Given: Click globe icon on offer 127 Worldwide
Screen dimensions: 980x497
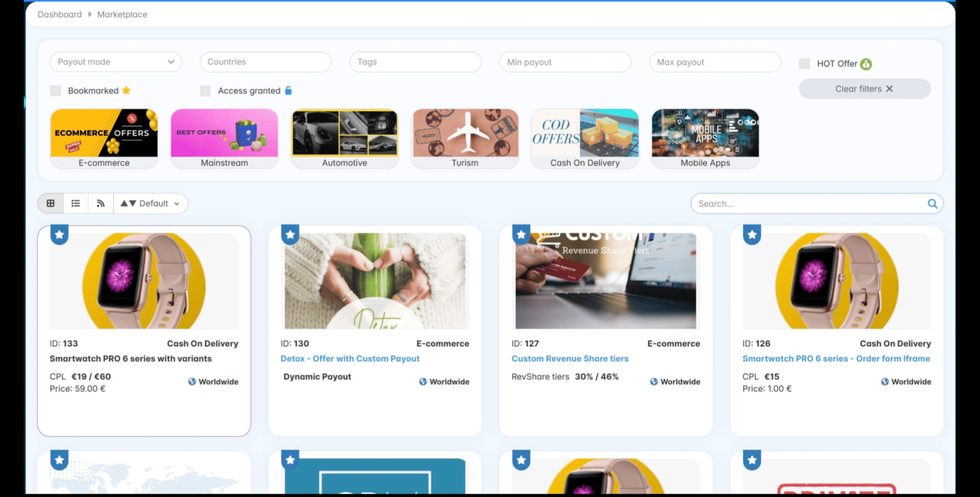Looking at the screenshot, I should coord(654,381).
